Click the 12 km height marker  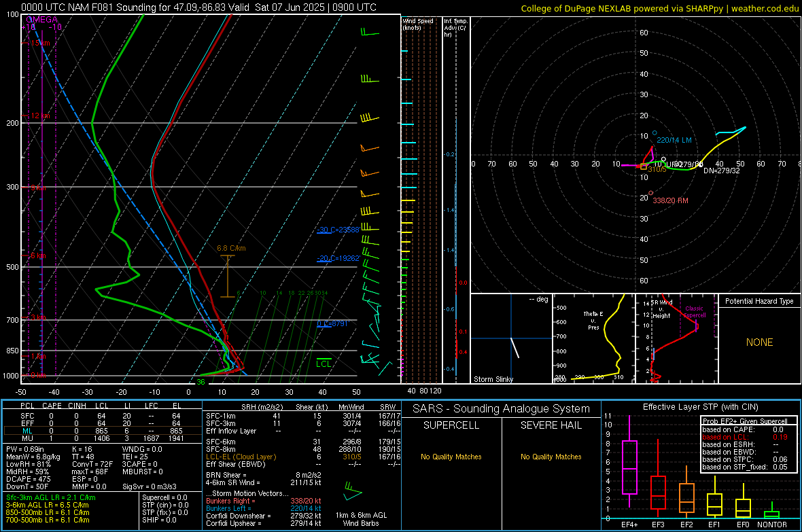tap(40, 116)
